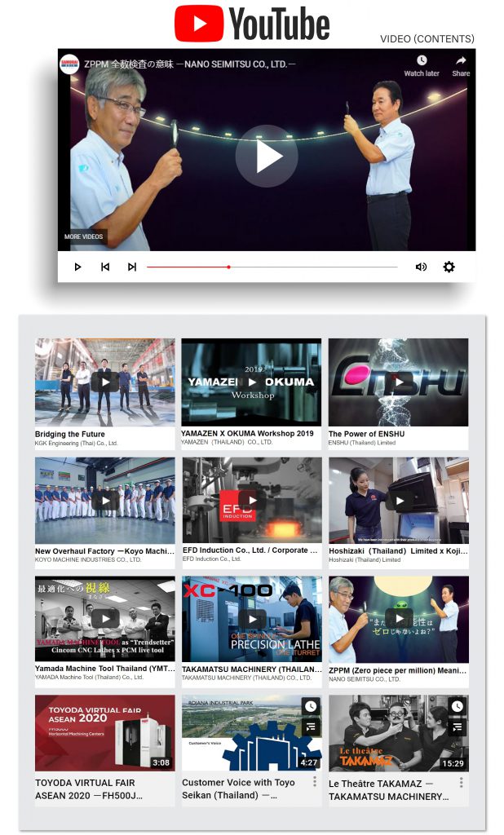Click YAMADA Machine Tool (Thailand) Co., Ltd. text
Viewport: 504px width, 835px height.
pos(89,678)
